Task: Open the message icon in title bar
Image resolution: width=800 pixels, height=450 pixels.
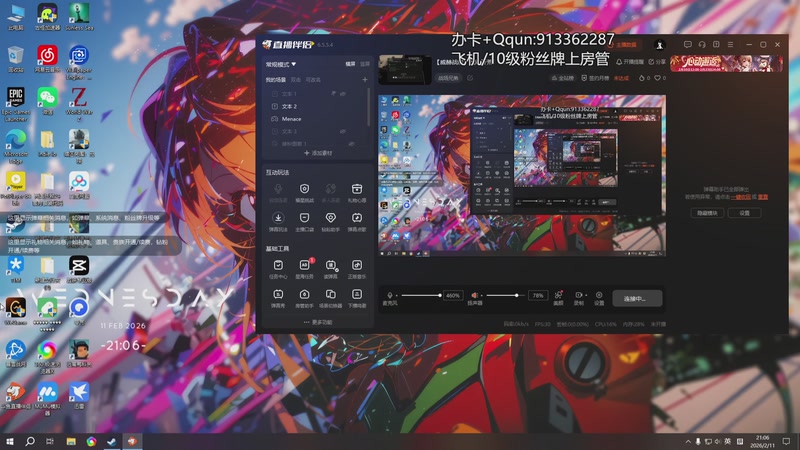Action: click(688, 45)
